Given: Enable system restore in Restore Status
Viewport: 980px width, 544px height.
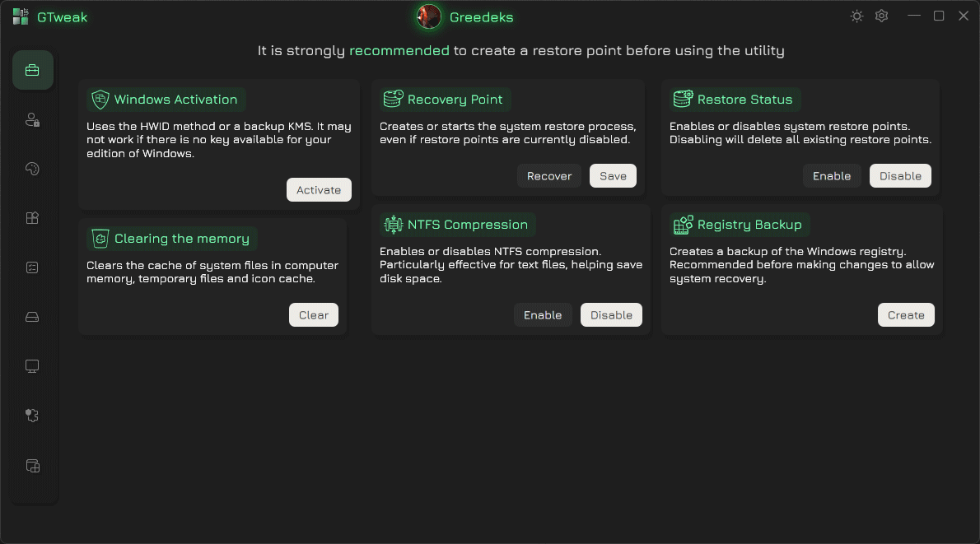Looking at the screenshot, I should pyautogui.click(x=832, y=176).
